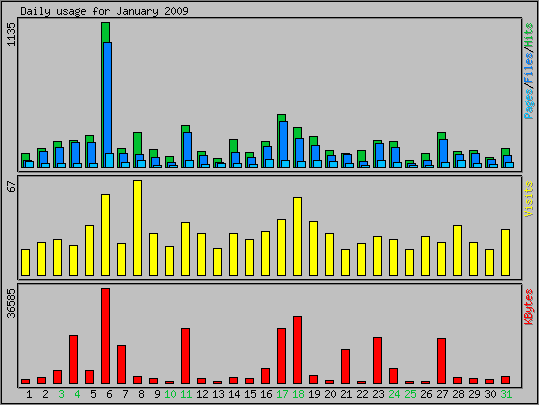The width and height of the screenshot is (539, 405).
Task: Select the day 18 label on the axis
Action: coord(298,394)
